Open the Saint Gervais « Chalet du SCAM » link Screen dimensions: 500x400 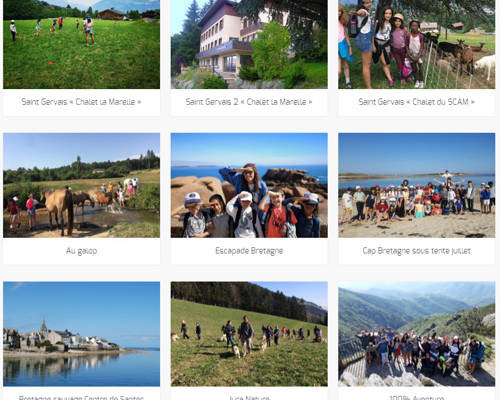coord(417,102)
